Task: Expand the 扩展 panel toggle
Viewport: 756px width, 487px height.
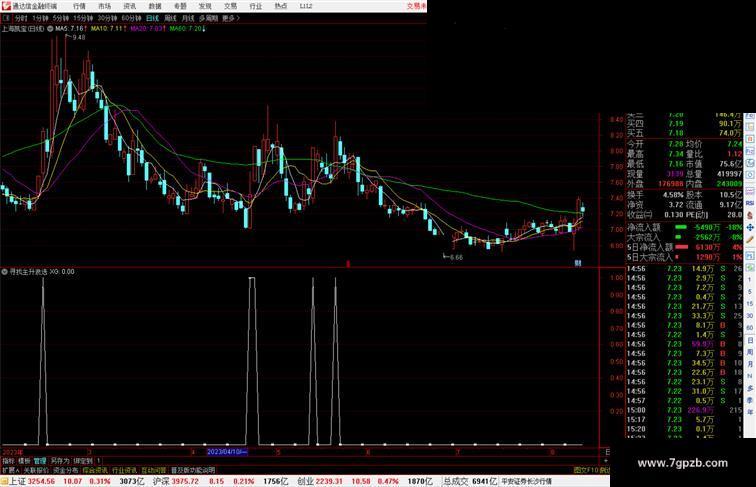Action: point(10,470)
